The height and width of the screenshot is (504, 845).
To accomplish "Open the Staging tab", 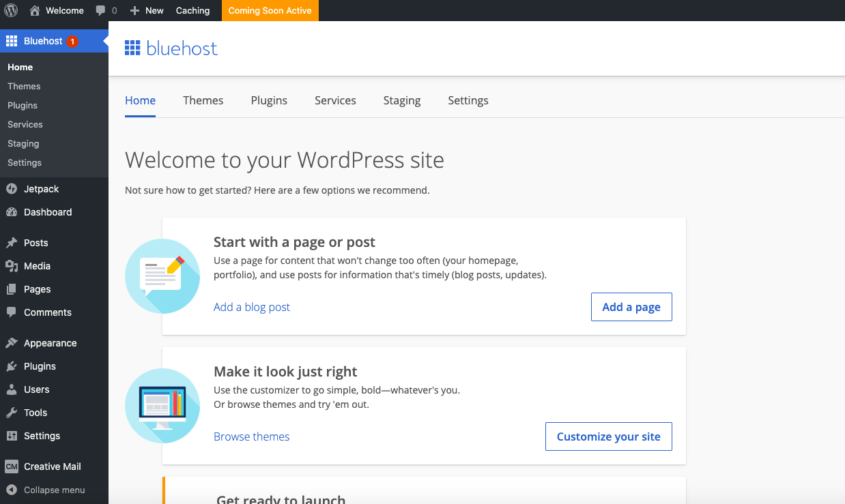I will click(401, 100).
